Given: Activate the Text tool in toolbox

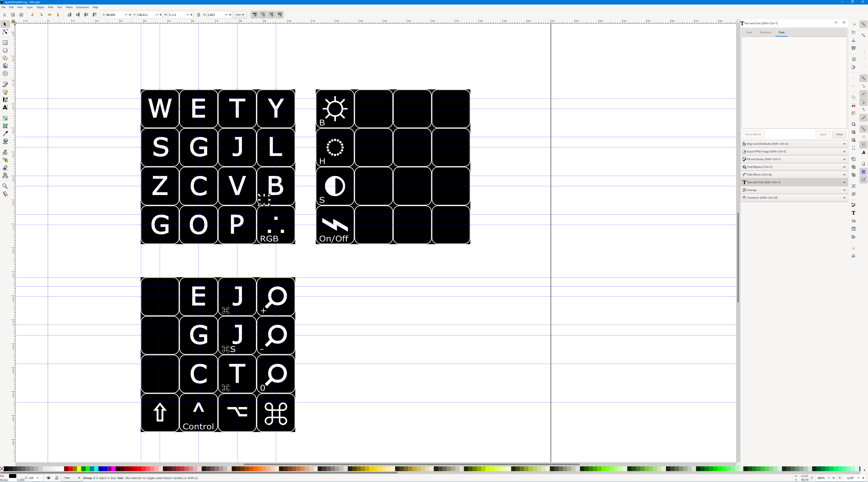Looking at the screenshot, I should pos(5,107).
